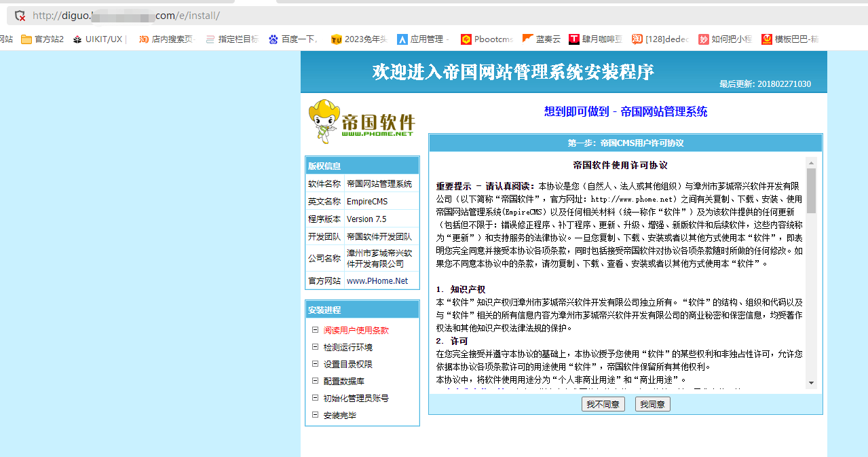868x457 pixels.
Task: Click the 版权信息 panel header
Action: pos(362,166)
